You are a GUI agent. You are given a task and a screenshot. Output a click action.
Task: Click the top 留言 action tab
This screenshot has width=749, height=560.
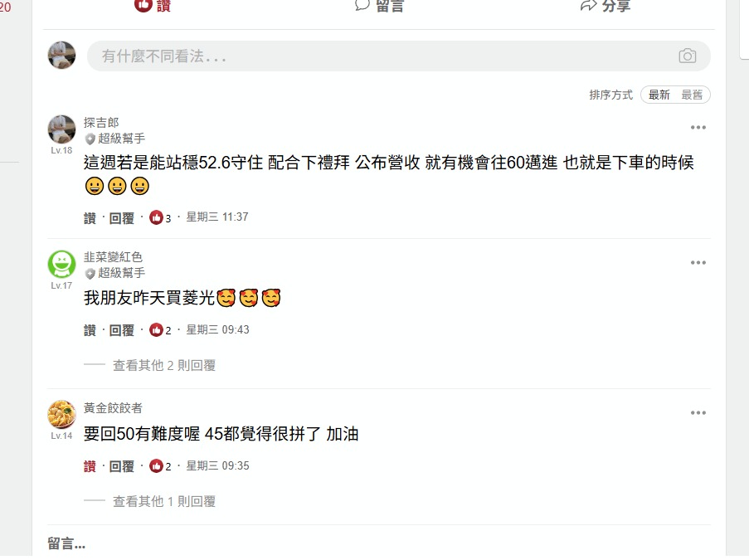coord(379,6)
